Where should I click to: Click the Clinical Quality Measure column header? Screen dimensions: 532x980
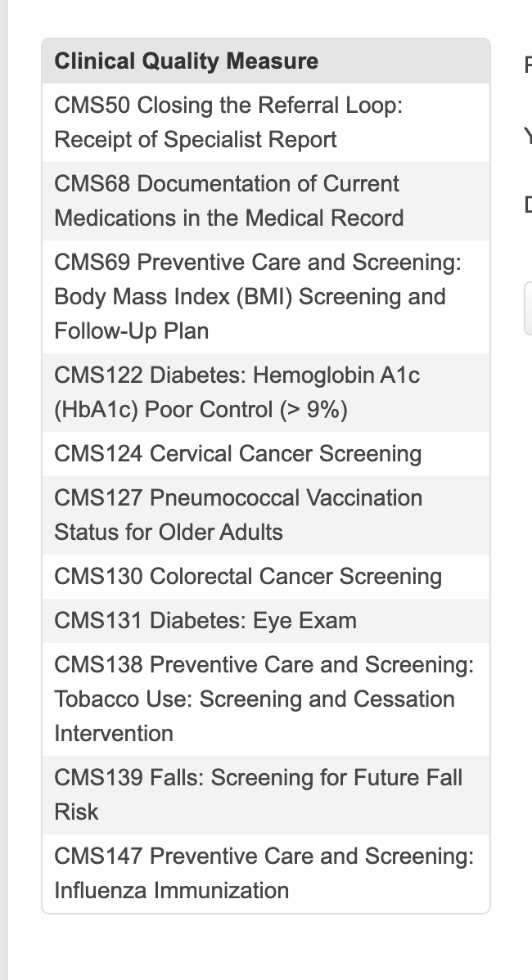tap(186, 61)
